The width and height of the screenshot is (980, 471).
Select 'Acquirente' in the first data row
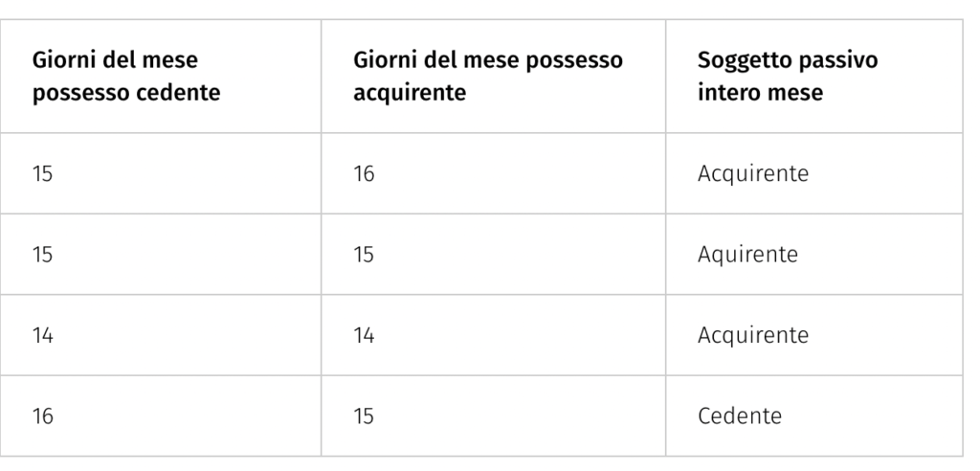click(753, 174)
